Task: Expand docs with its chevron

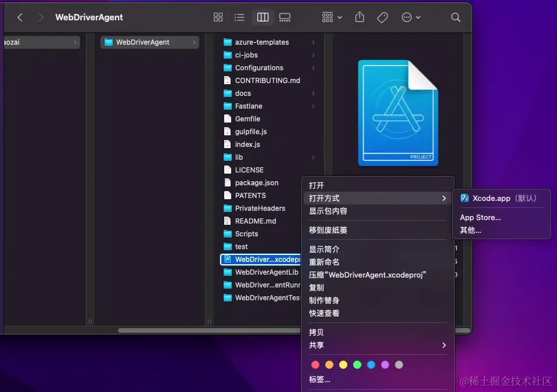Action: pyautogui.click(x=313, y=93)
